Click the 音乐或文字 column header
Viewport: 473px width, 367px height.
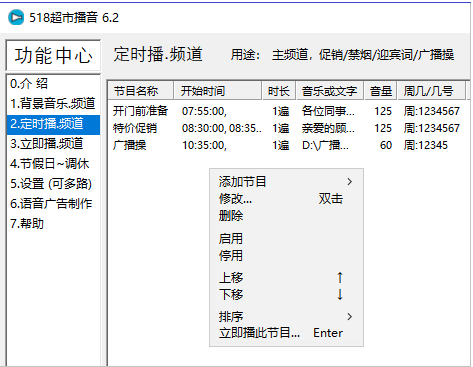(x=330, y=91)
